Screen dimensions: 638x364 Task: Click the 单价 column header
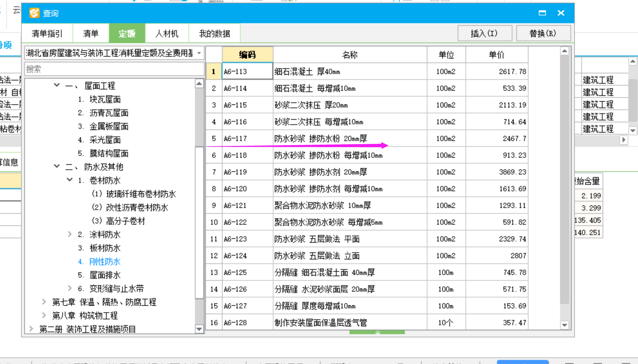[497, 55]
